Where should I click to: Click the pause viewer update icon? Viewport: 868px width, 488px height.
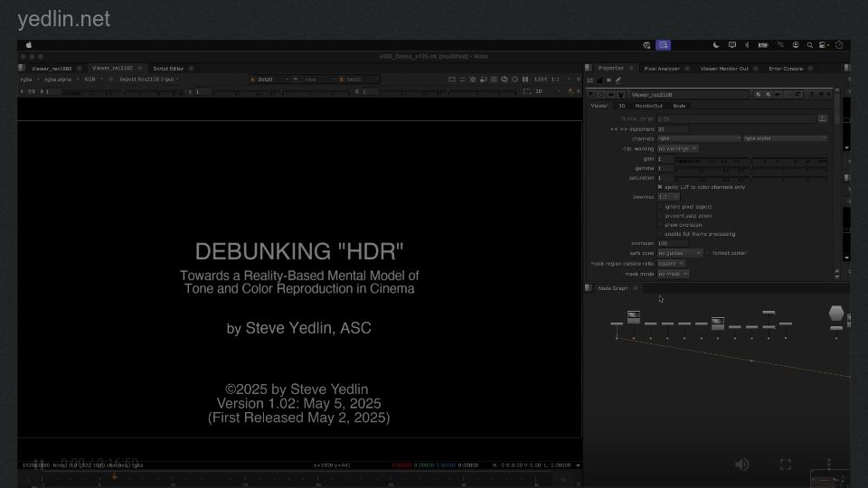(x=525, y=80)
